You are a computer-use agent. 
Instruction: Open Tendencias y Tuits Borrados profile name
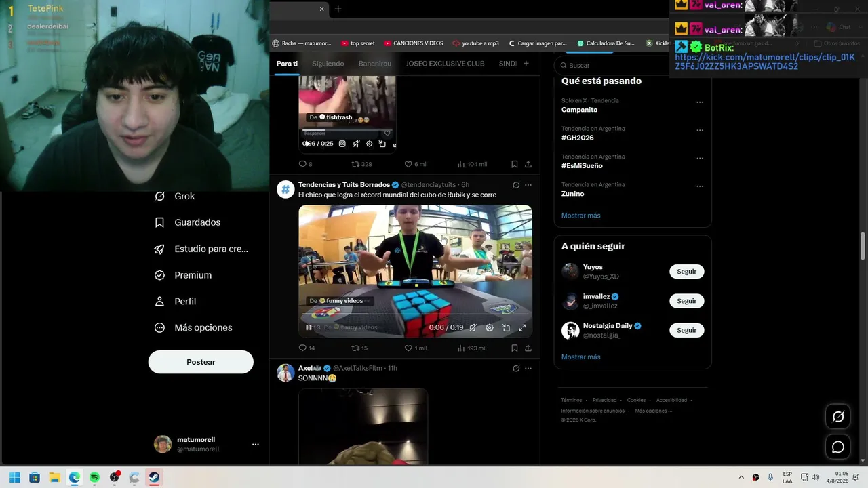344,185
